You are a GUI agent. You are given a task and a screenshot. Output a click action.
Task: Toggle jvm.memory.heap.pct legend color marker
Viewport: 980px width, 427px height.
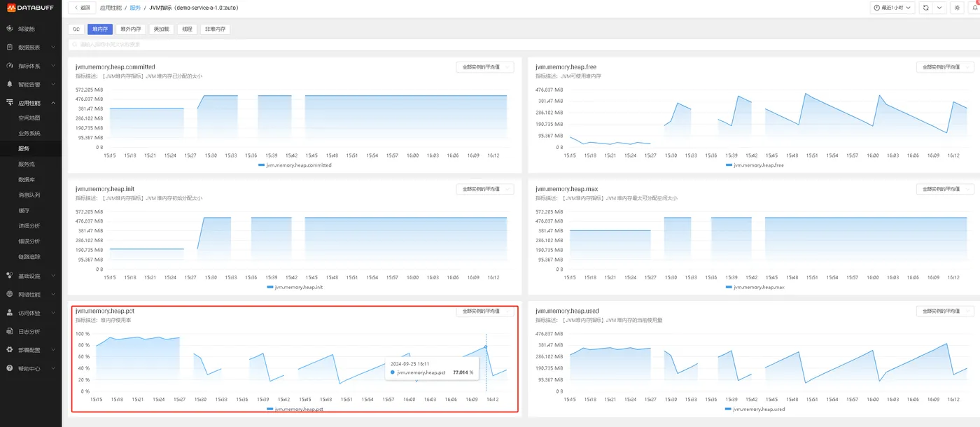coord(270,409)
